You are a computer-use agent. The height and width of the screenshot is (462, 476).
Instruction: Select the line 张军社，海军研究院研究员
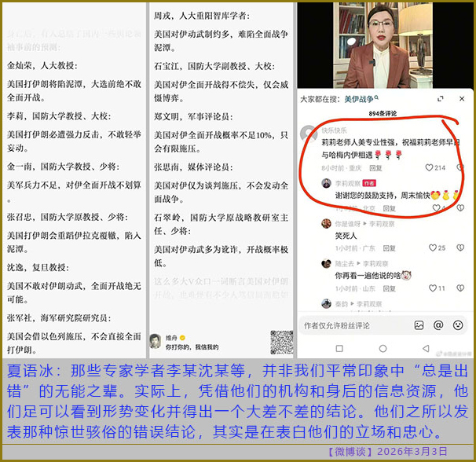coord(59,317)
